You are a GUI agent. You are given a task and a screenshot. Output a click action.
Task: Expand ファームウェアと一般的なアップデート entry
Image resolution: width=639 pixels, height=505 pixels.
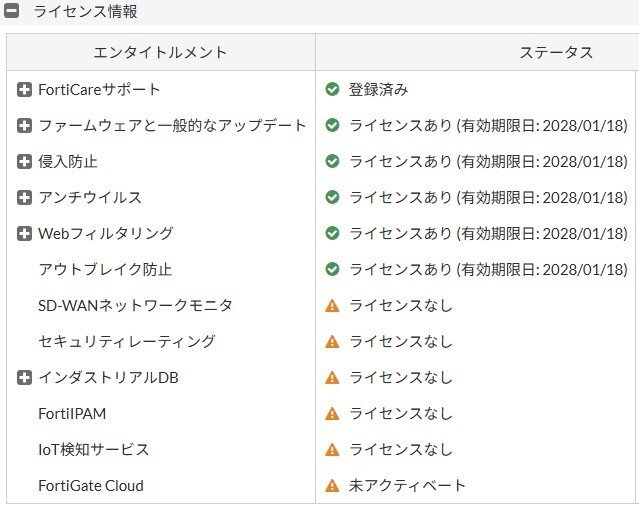(25, 126)
